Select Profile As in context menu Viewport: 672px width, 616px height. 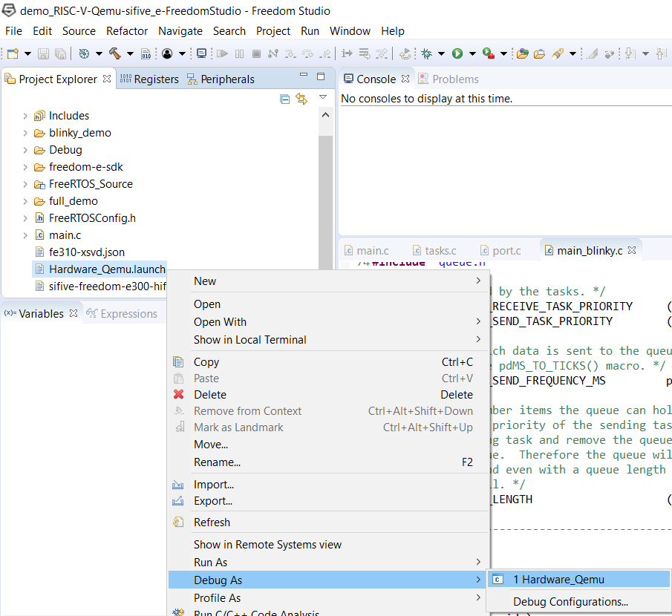click(x=328, y=598)
